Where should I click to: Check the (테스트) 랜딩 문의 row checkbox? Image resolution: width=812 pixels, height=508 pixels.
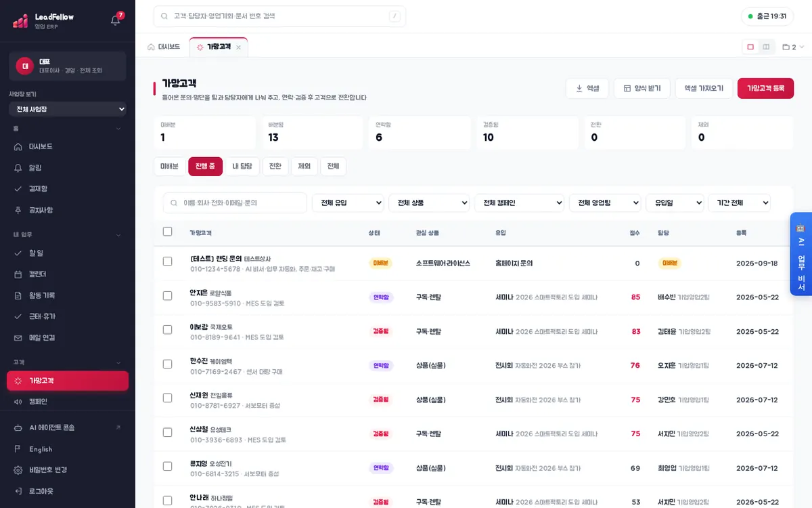168,261
